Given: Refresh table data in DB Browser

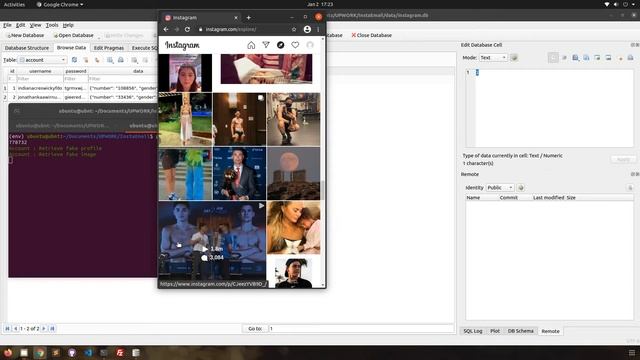Looking at the screenshot, I should (x=74, y=60).
